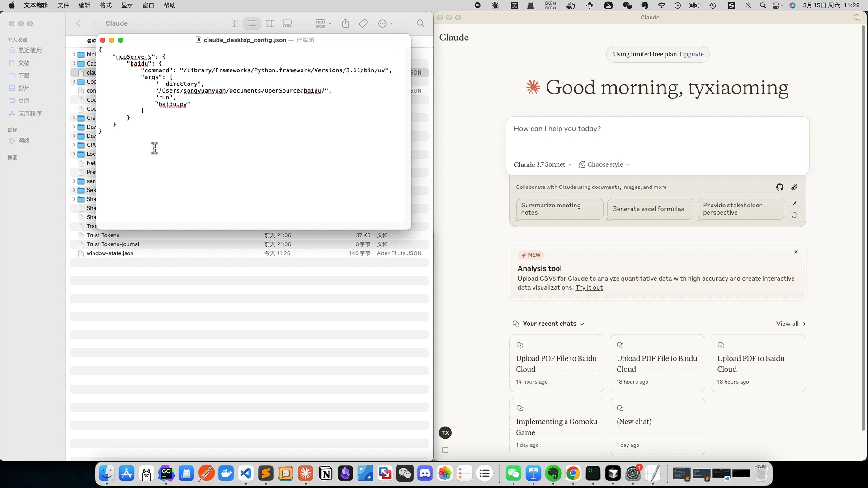Click Finder share icon
868x488 pixels.
pos(345,23)
